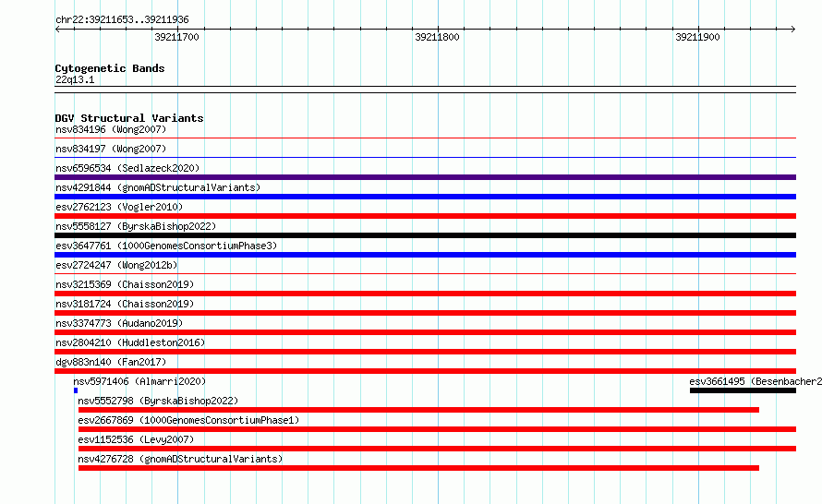Click ruler position 39211700
This screenshot has height=504, width=822.
point(176,37)
